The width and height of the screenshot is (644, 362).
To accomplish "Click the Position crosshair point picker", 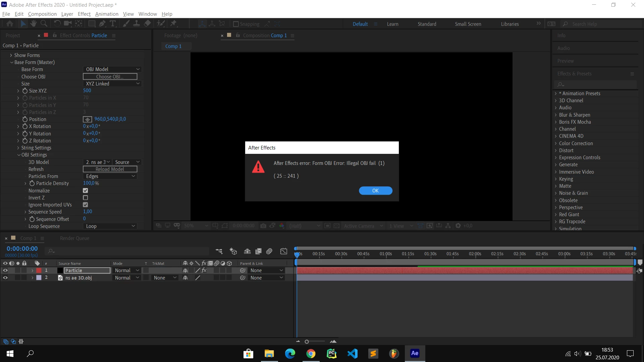I will tap(87, 119).
